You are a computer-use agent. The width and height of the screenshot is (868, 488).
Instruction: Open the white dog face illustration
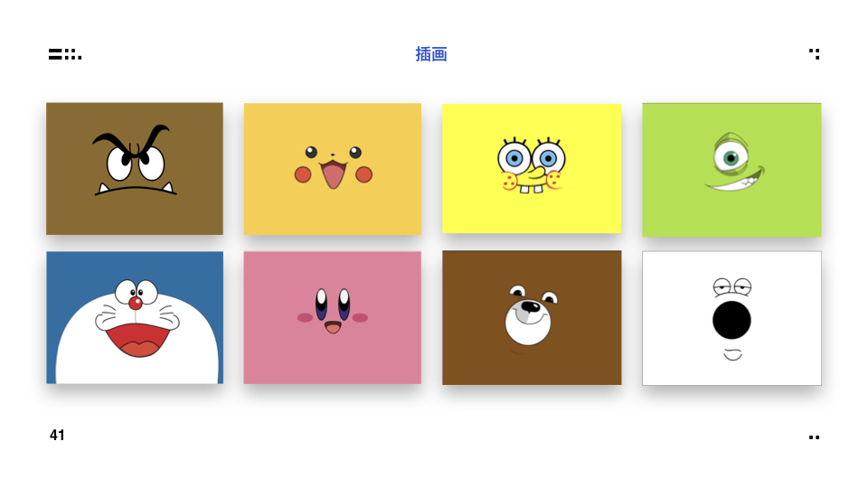click(x=731, y=318)
